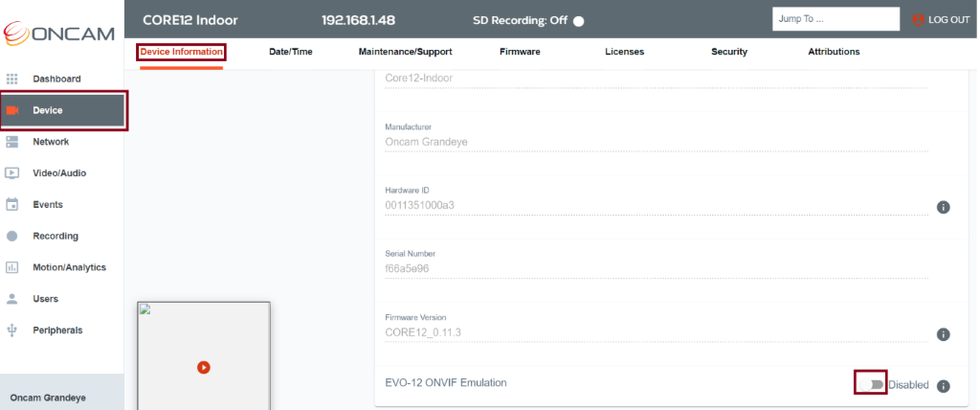Select Device in the sidebar menu
The width and height of the screenshot is (980, 410).
point(62,111)
